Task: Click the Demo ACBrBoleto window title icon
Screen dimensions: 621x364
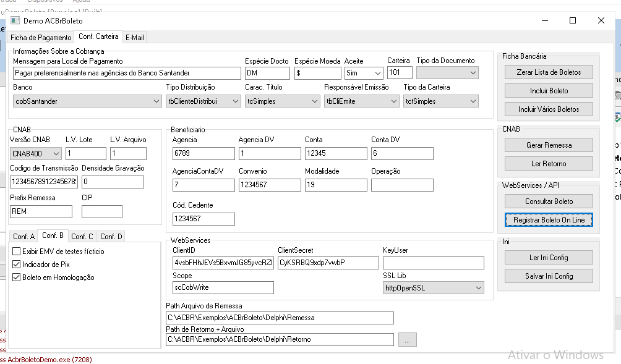Action: (15, 20)
